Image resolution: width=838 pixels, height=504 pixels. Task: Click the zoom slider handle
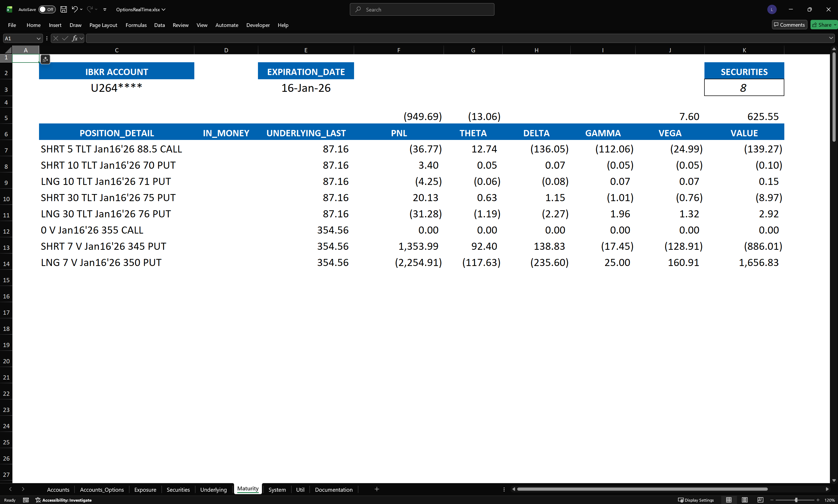pos(796,500)
